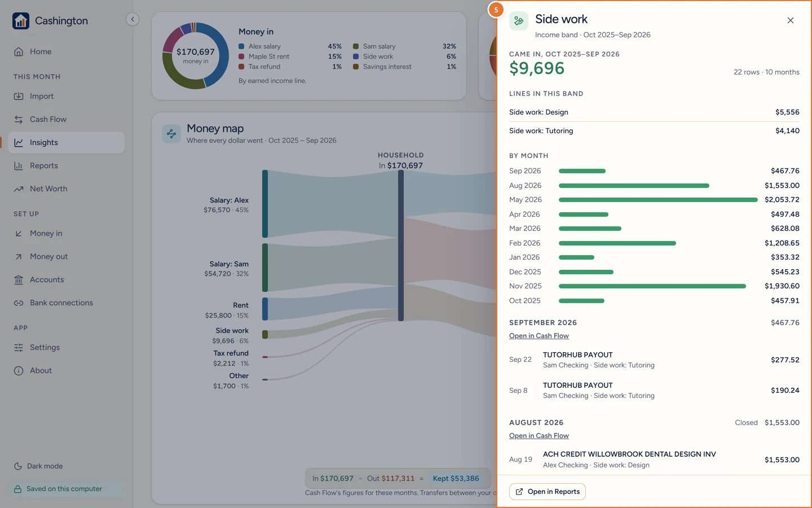The height and width of the screenshot is (508, 812).
Task: Click the Accounts bank icon
Action: [x=19, y=280]
